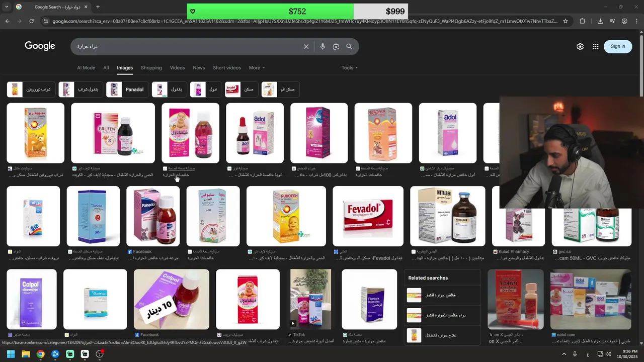Switch to the Short videos tab
This screenshot has width=644, height=362.
tap(227, 68)
